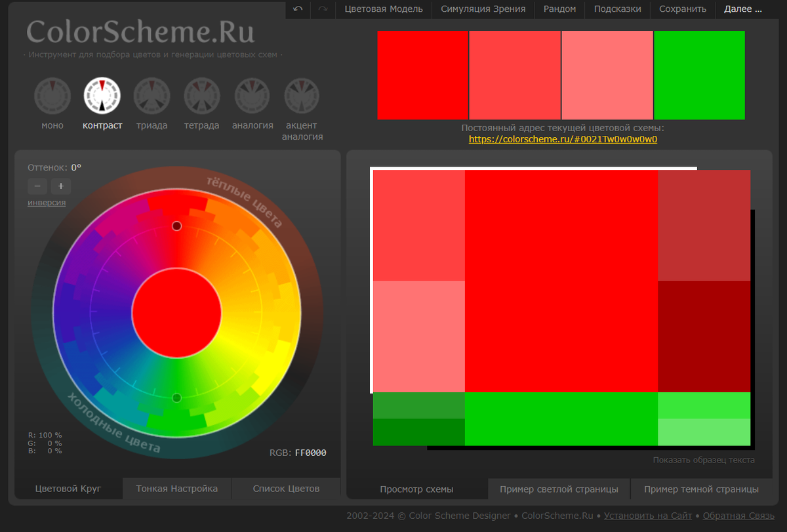Open Пример темной страницы tab
The width and height of the screenshot is (787, 532).
pyautogui.click(x=702, y=489)
